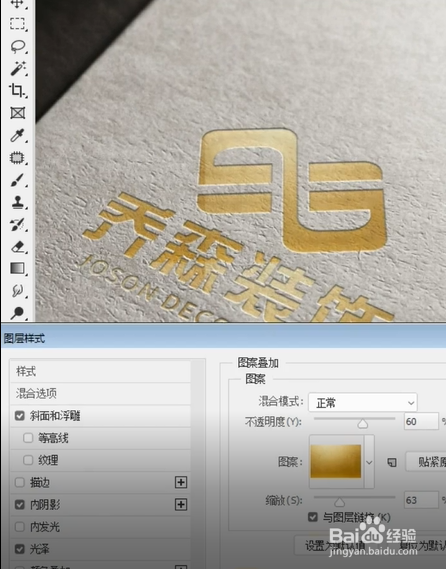Select the 描边 stroke style row
This screenshot has height=569, width=446.
click(x=100, y=482)
